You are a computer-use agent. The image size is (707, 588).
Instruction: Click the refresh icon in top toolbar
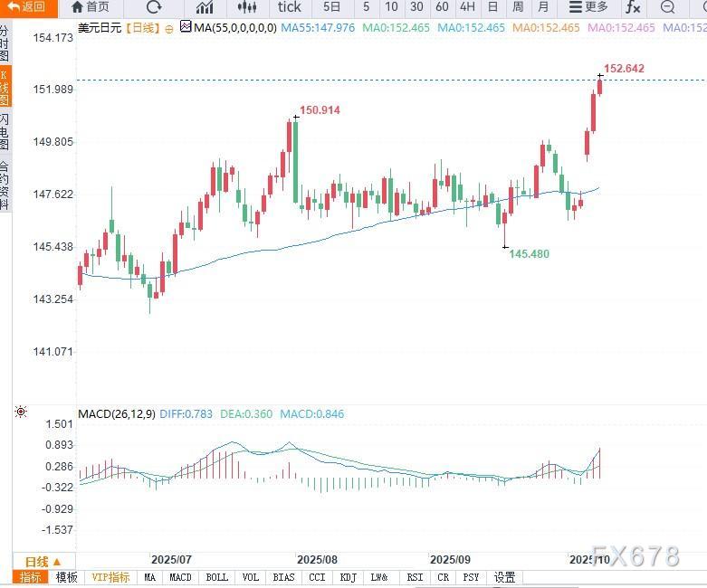[x=154, y=7]
